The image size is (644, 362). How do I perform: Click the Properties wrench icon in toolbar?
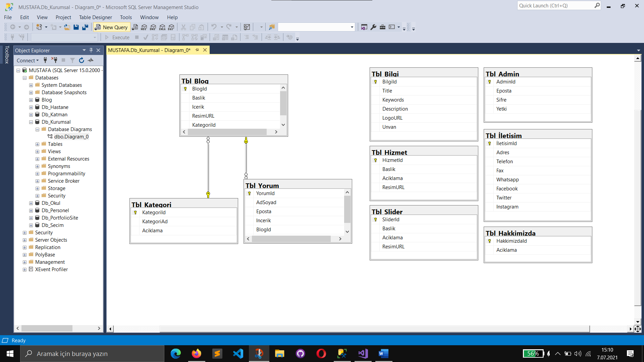click(373, 27)
